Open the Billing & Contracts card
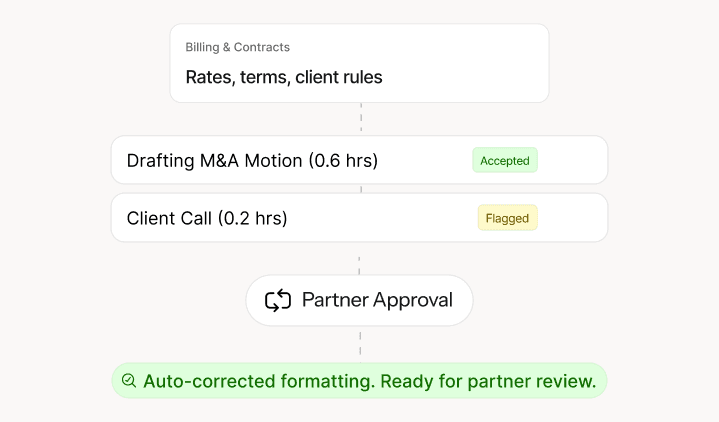 click(x=359, y=63)
